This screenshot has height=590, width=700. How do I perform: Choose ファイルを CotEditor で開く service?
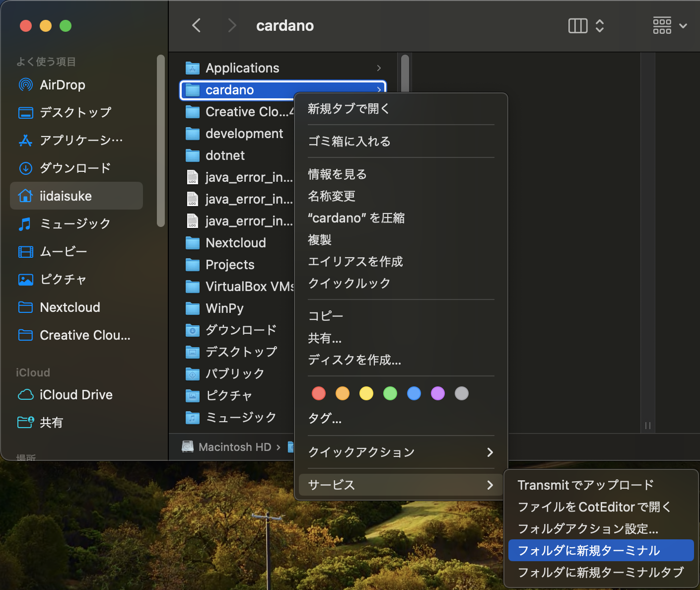click(601, 507)
